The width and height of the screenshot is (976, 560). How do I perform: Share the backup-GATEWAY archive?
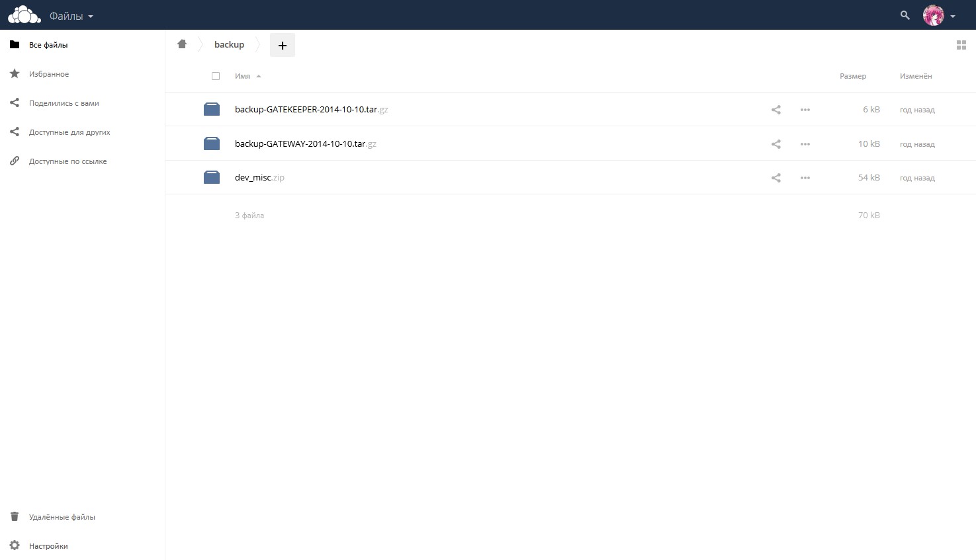click(776, 143)
